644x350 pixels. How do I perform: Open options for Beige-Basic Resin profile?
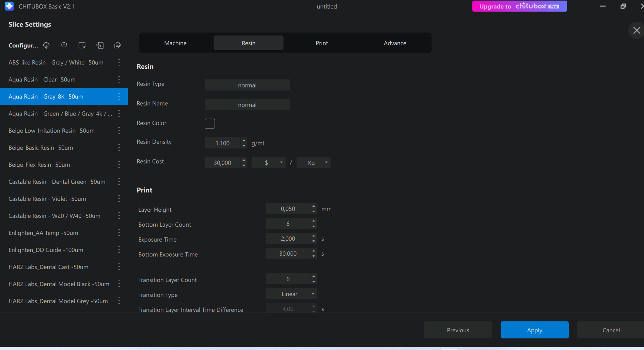[x=119, y=148]
